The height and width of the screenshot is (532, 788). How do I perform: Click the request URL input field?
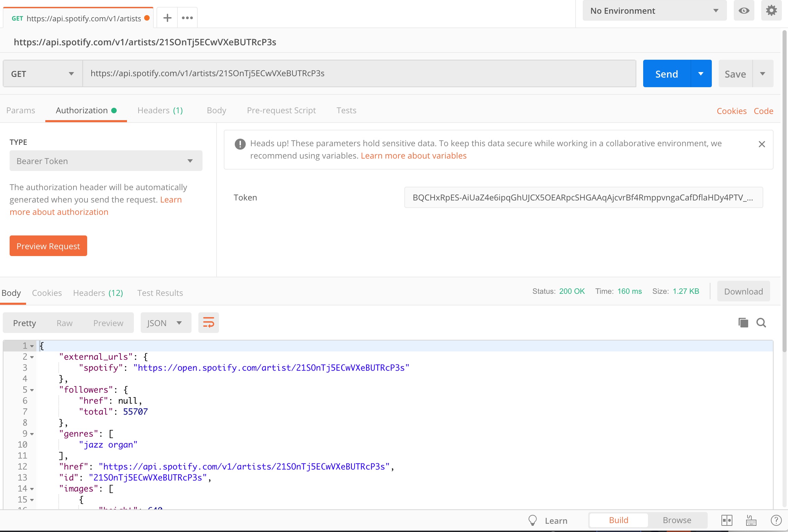(359, 73)
